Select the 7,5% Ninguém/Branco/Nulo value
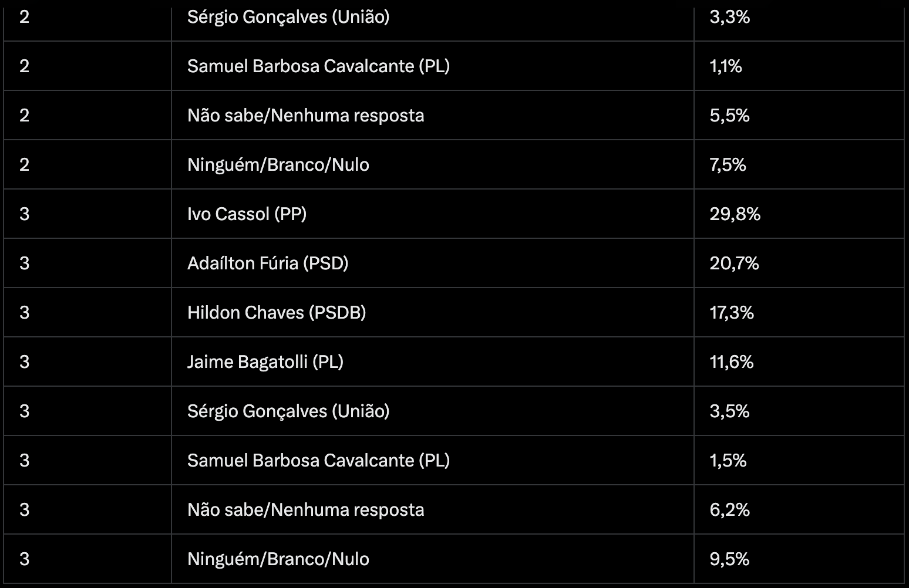Image resolution: width=909 pixels, height=588 pixels. 728,164
